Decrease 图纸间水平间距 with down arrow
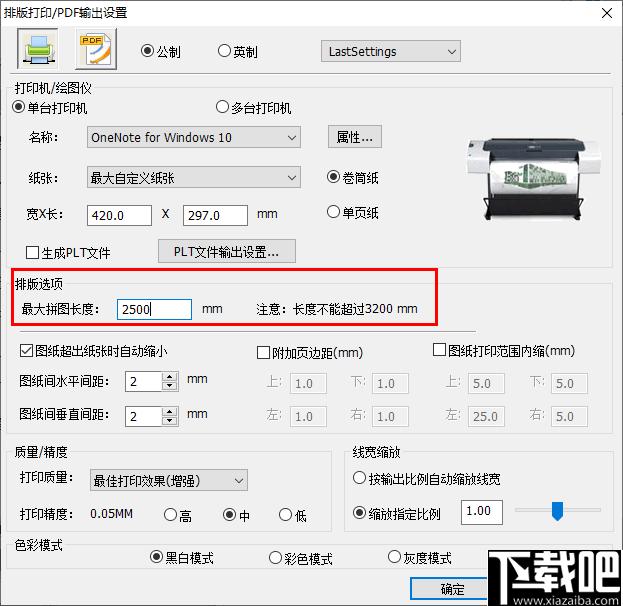Screen dimensions: 623x606 (170, 386)
